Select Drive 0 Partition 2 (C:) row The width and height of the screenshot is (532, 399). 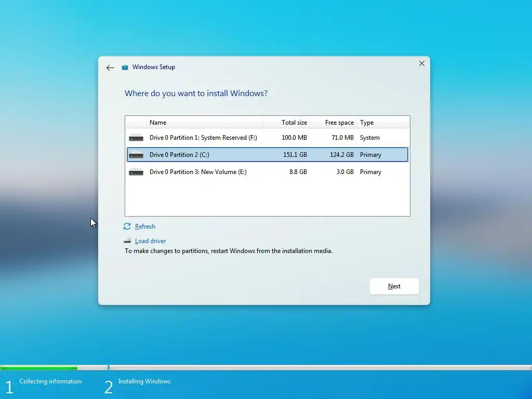click(x=268, y=155)
